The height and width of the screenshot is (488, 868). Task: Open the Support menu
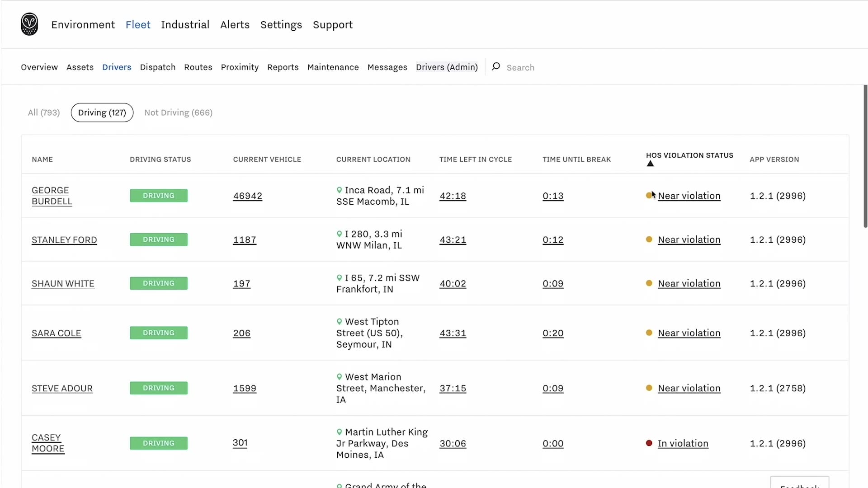coord(333,24)
